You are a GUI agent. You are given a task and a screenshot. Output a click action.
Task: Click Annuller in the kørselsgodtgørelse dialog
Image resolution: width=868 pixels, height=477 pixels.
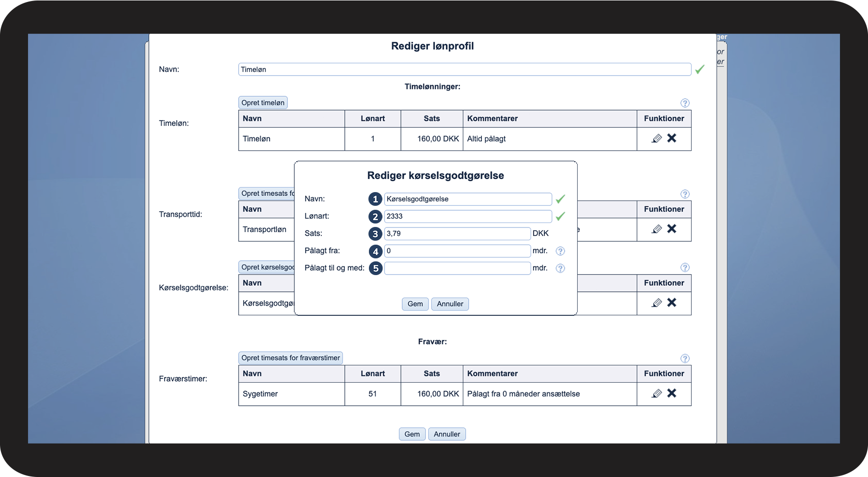pyautogui.click(x=450, y=304)
